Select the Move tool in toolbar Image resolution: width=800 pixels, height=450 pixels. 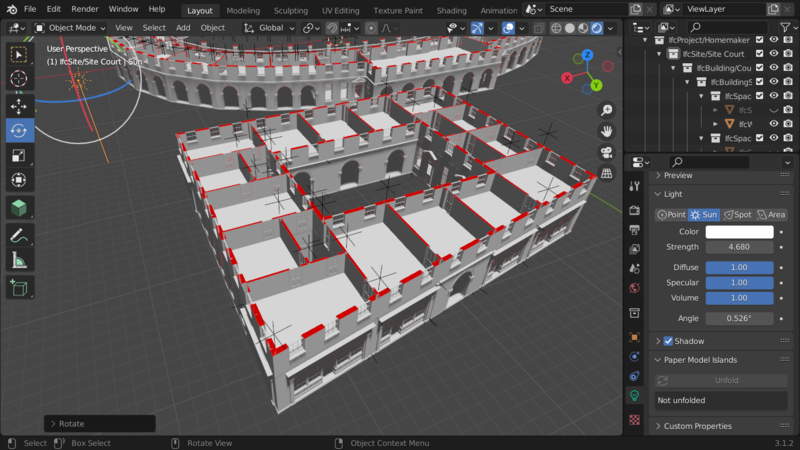(19, 106)
